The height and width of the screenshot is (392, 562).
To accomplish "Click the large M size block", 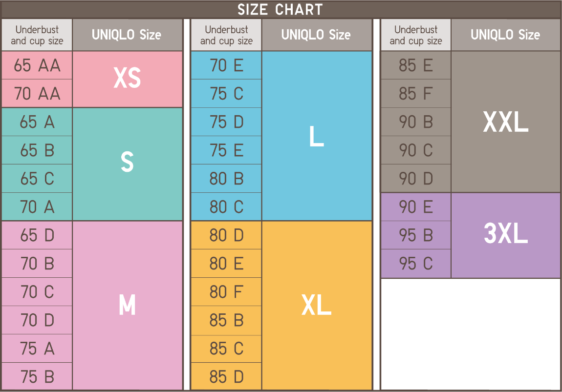I will pyautogui.click(x=127, y=306).
